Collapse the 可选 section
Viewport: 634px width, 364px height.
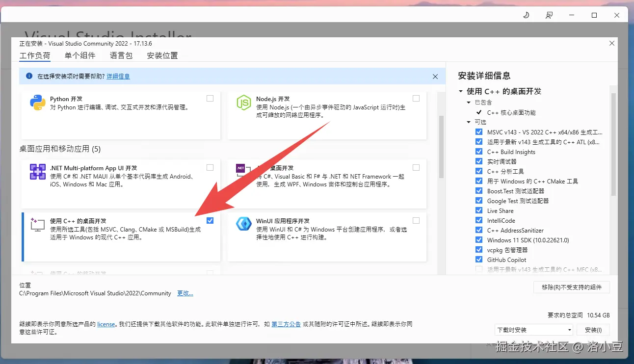[x=469, y=122]
